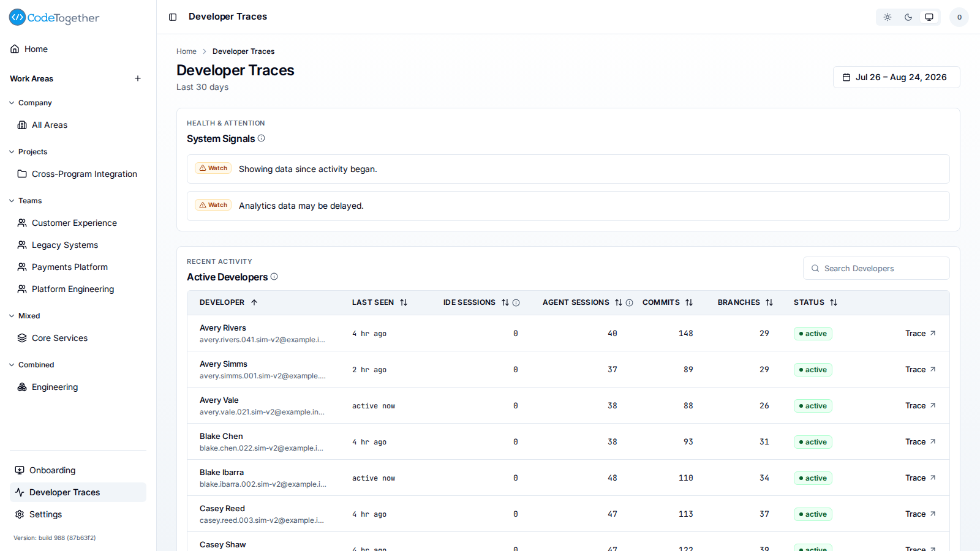Open Payments Platform team
Screen dimensions: 980x551
[x=78, y=267]
